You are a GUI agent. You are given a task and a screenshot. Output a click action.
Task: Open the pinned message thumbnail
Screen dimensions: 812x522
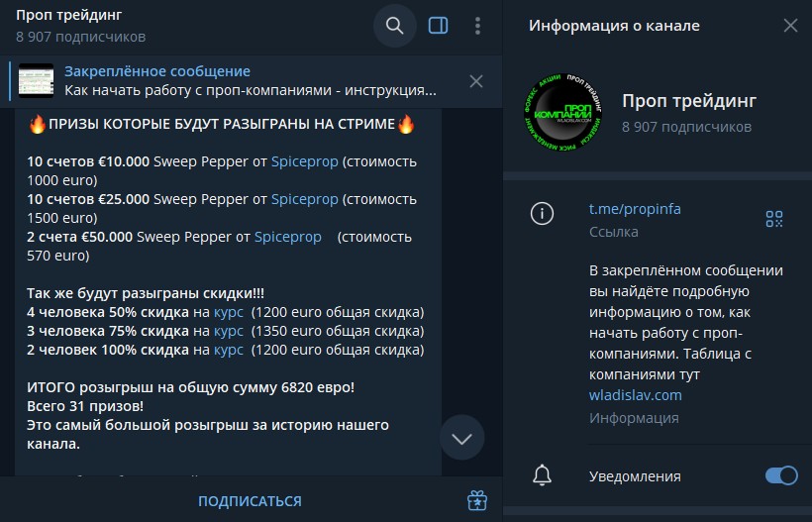click(37, 81)
